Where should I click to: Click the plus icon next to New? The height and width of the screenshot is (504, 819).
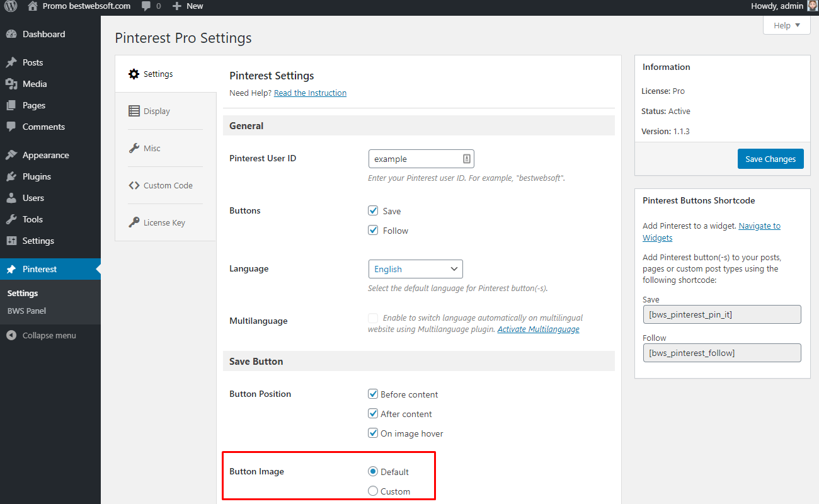(177, 6)
